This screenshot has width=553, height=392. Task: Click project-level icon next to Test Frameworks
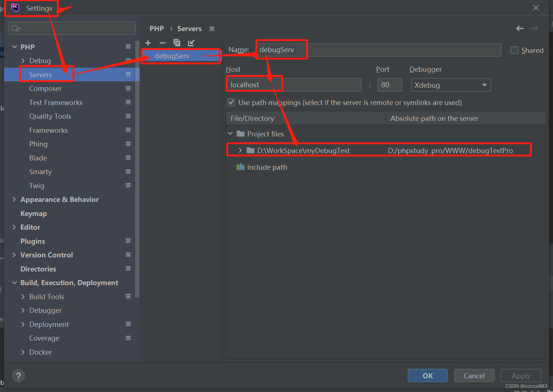pyautogui.click(x=128, y=102)
